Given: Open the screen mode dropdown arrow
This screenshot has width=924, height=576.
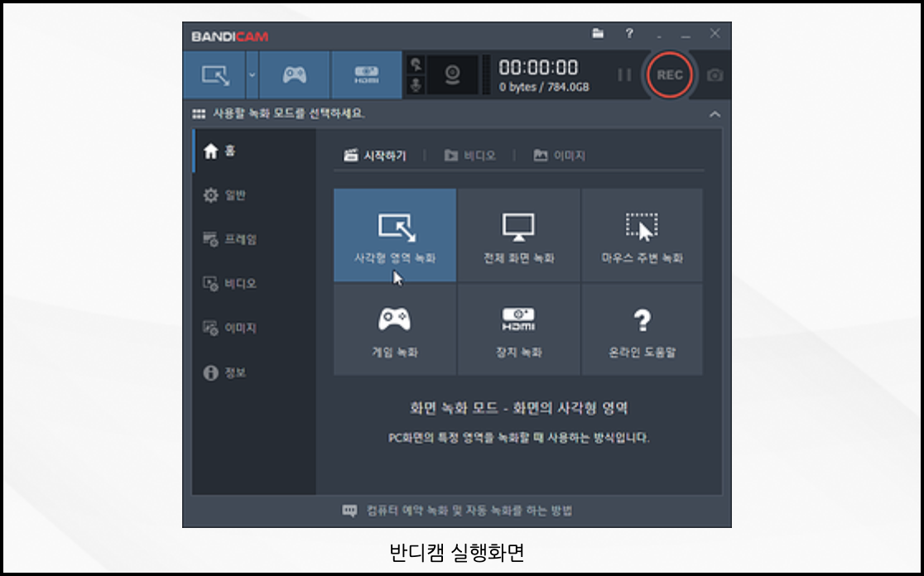Looking at the screenshot, I should tap(253, 74).
